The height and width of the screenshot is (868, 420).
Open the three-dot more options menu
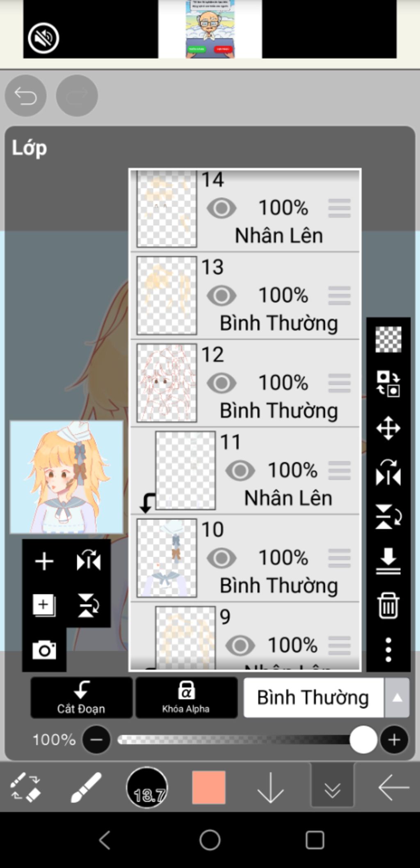pos(388,650)
